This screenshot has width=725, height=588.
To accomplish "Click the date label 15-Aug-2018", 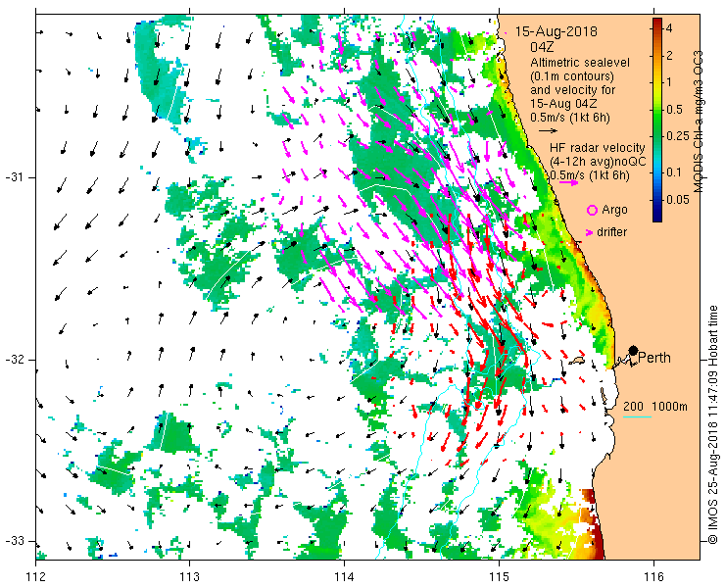I will point(556,31).
